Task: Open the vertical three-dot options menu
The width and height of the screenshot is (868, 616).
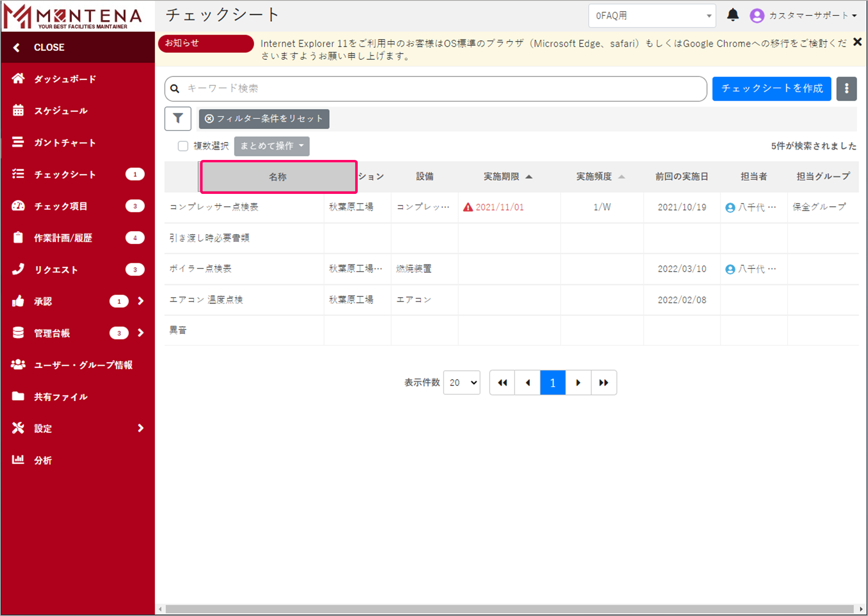Action: pyautogui.click(x=846, y=88)
